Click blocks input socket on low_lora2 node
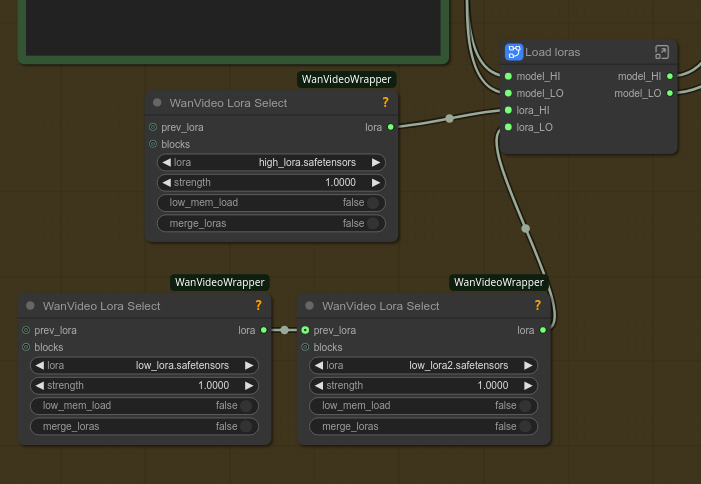The height and width of the screenshot is (484, 701). click(x=305, y=347)
